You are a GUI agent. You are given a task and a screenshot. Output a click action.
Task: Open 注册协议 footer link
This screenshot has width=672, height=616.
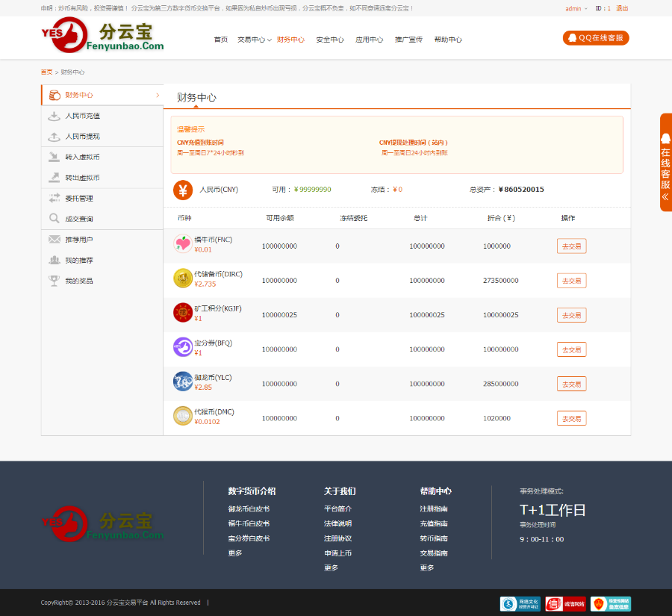[337, 538]
